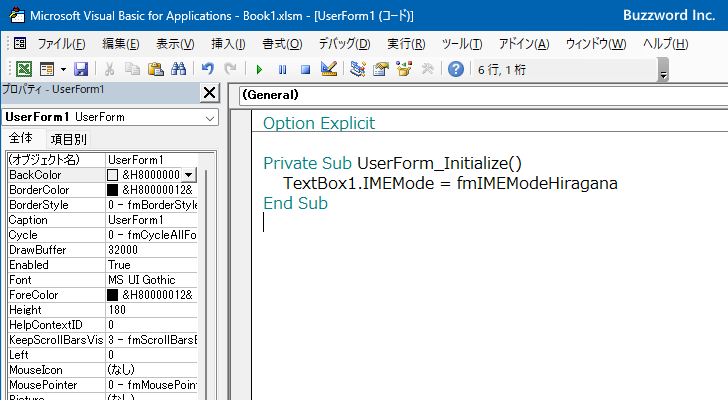Select the MouseIcon property row
Screen dimensions: 728x400
click(102, 370)
